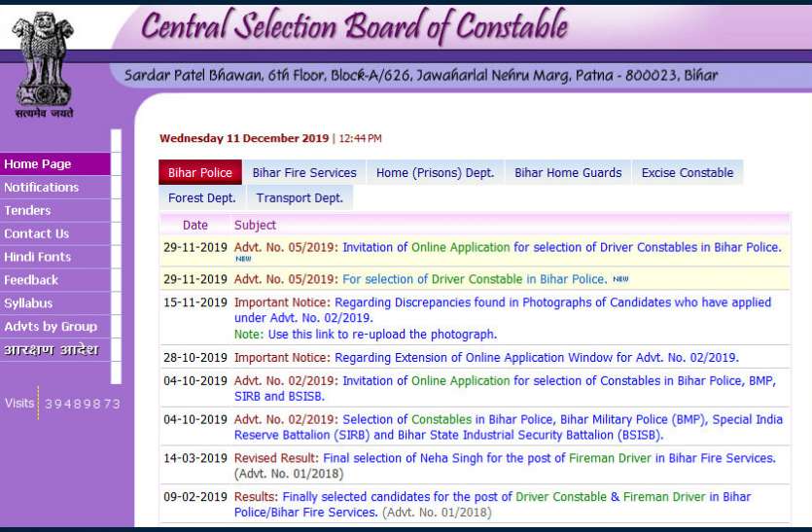Viewport: 812px width, 532px height.
Task: Open Tenders in sidebar
Action: click(x=54, y=211)
